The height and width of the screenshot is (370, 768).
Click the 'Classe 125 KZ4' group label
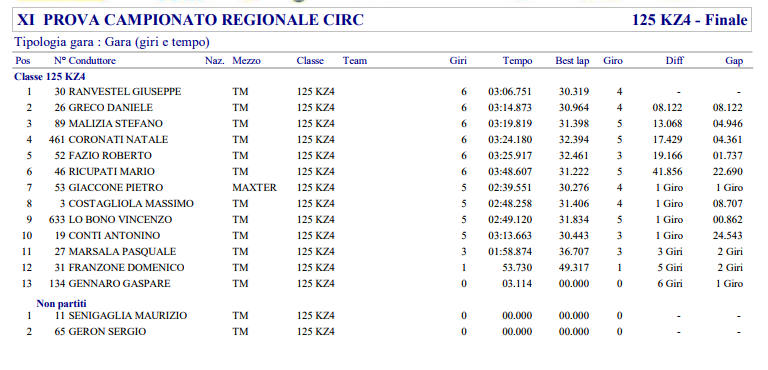(50, 76)
